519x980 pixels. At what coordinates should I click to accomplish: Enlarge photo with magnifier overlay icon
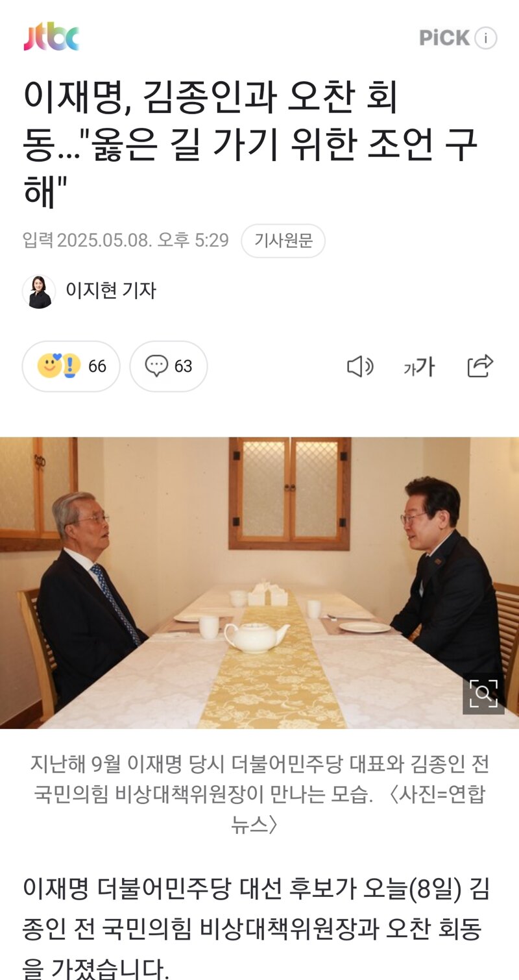point(483,694)
